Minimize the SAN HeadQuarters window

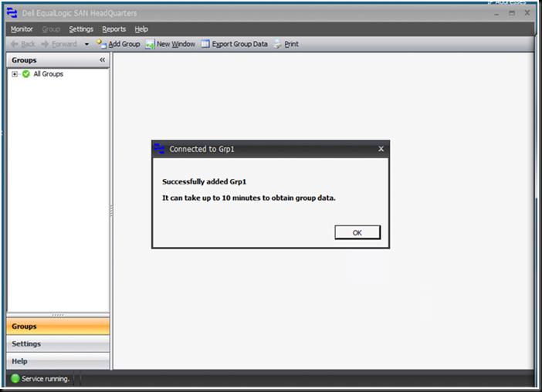point(496,13)
